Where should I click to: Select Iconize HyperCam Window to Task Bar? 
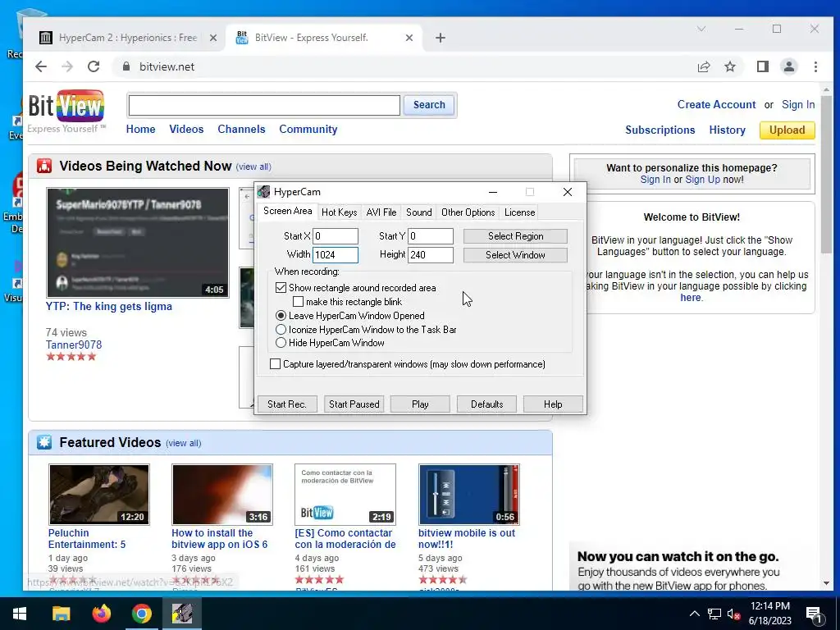tap(281, 330)
